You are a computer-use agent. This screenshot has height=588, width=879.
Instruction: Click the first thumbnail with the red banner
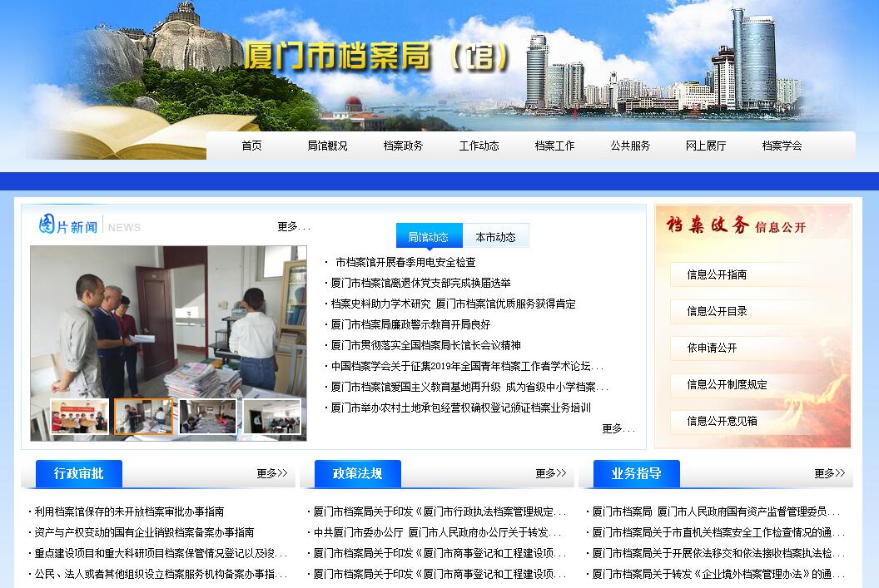coord(79,417)
